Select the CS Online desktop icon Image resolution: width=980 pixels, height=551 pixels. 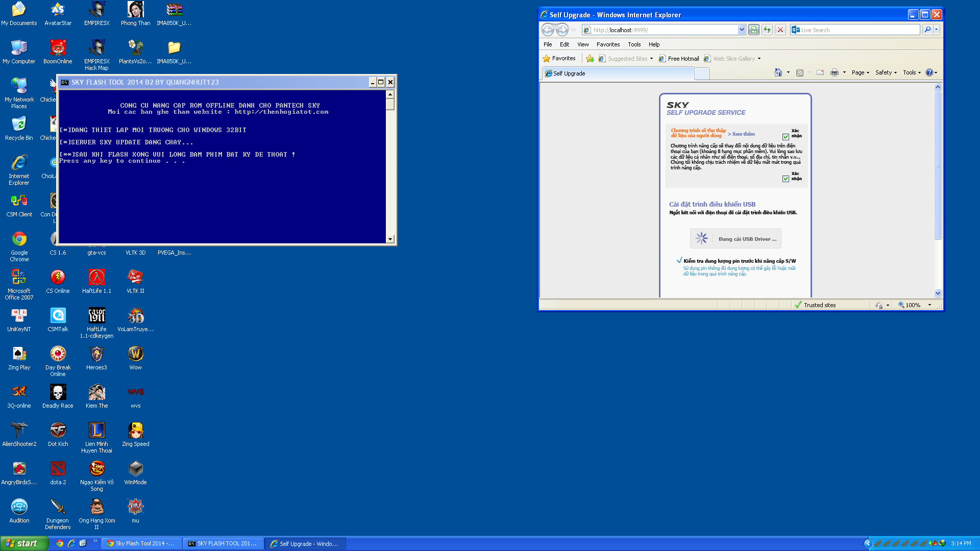[58, 281]
